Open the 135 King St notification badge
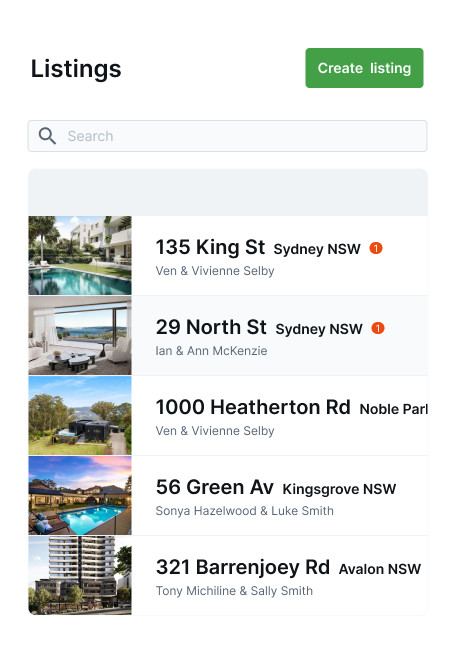Screen dimensions: 454x664 (x=376, y=248)
